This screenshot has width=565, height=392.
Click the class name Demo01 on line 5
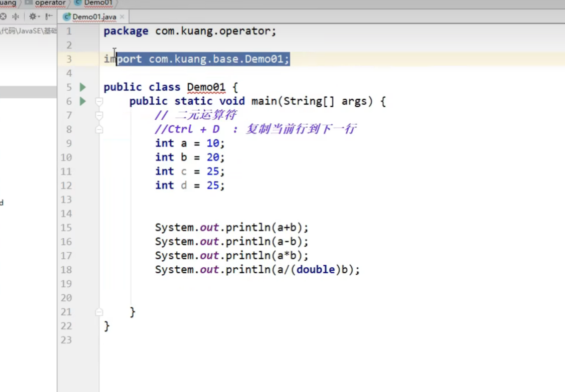click(x=206, y=87)
